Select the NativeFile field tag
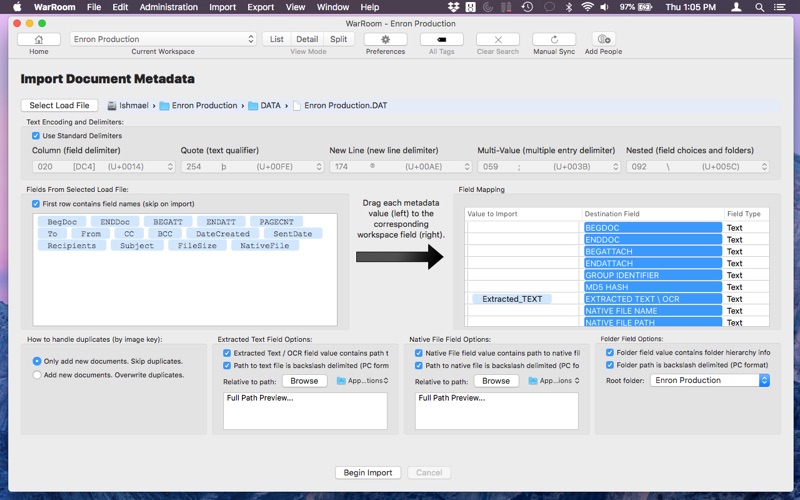This screenshot has height=500, width=800. coord(265,245)
